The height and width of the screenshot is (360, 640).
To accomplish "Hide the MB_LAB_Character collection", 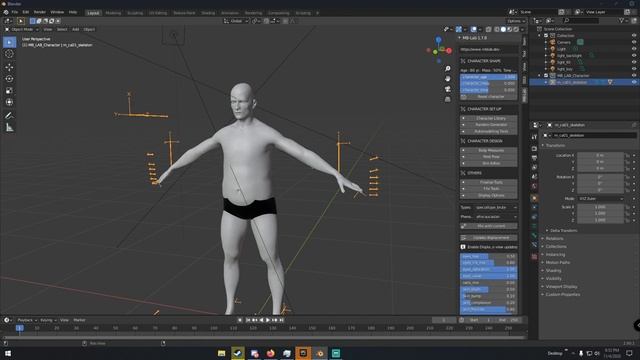I will point(634,76).
